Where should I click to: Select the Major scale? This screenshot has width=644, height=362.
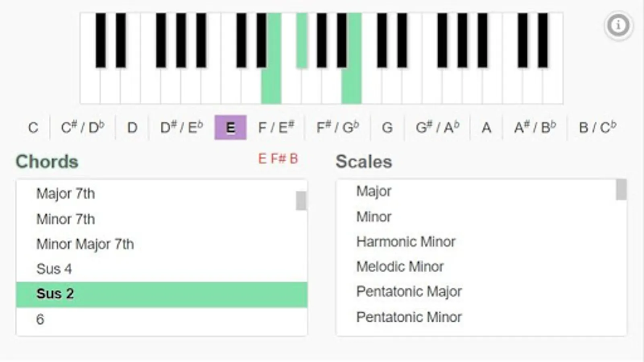pyautogui.click(x=374, y=191)
